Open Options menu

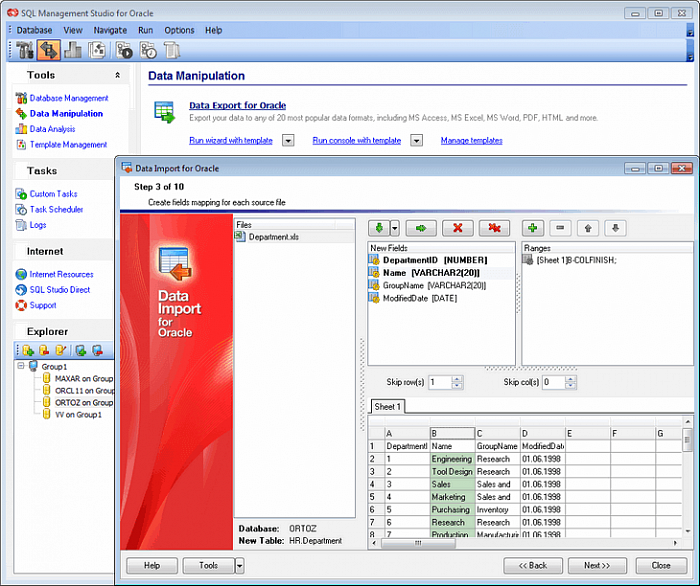pyautogui.click(x=179, y=30)
